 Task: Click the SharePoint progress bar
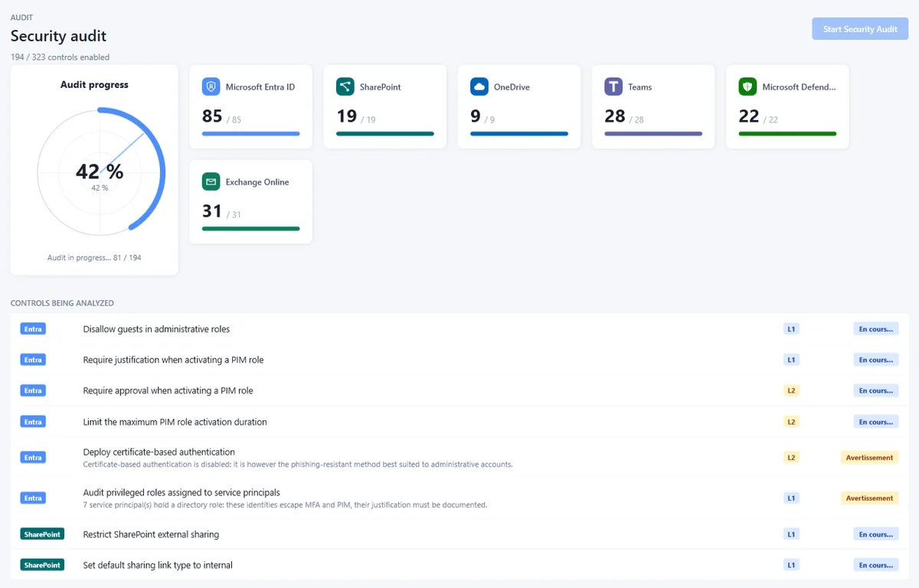[x=385, y=134]
